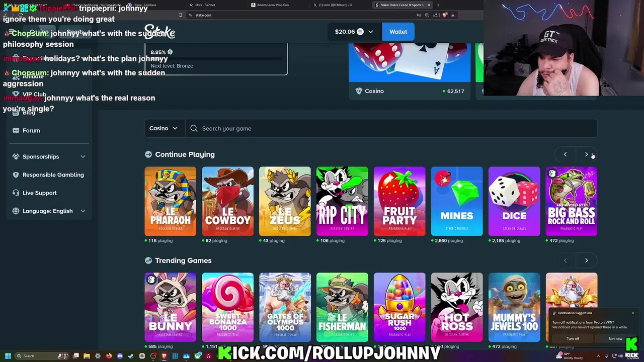Open Le Bunny trending game

pos(170,307)
